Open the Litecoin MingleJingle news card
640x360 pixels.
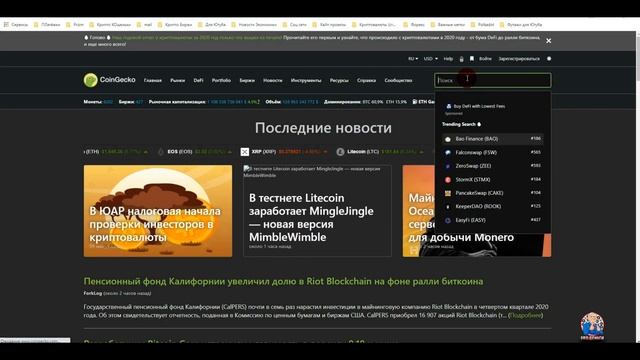tap(317, 211)
